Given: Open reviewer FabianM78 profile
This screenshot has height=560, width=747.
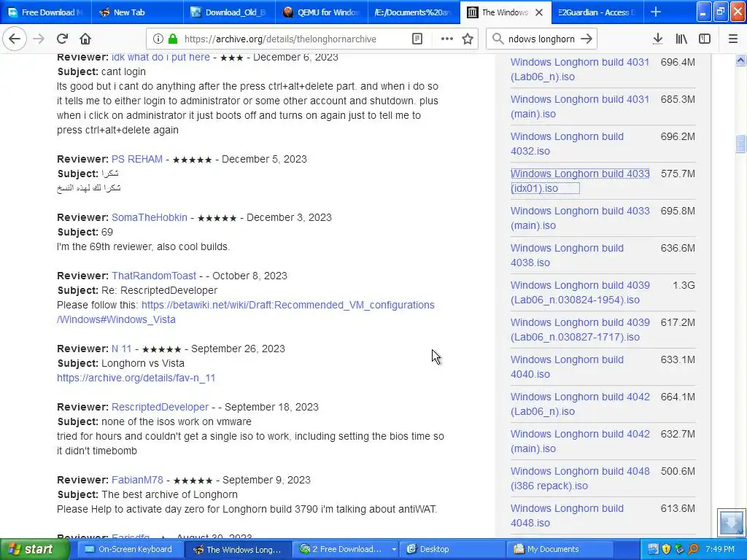Looking at the screenshot, I should (137, 480).
